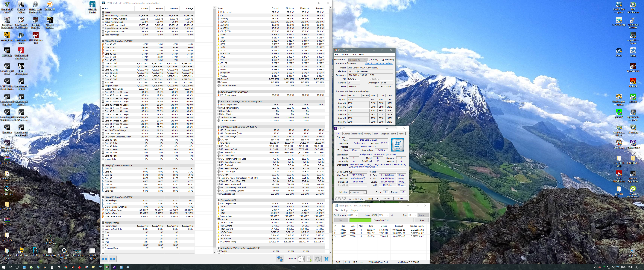644x270 pixels.
Task: Click HWiNFO collapse columns arrows icon
Action: (113, 259)
